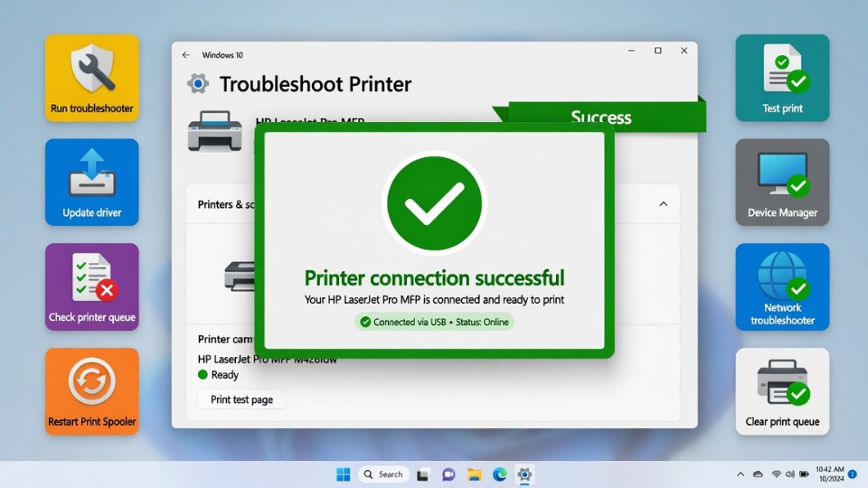Screen dimensions: 868x488
Task: Launch Microsoft Edge from the taskbar
Action: 499,474
